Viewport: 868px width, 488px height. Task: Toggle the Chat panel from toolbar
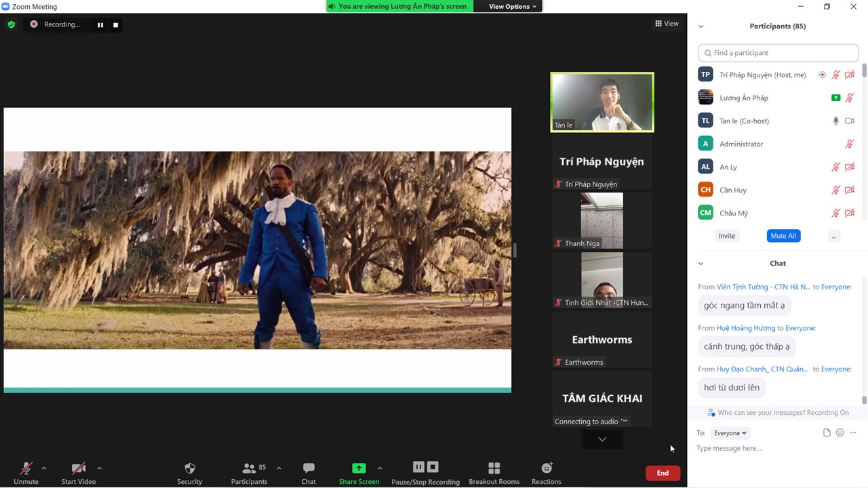click(x=309, y=473)
